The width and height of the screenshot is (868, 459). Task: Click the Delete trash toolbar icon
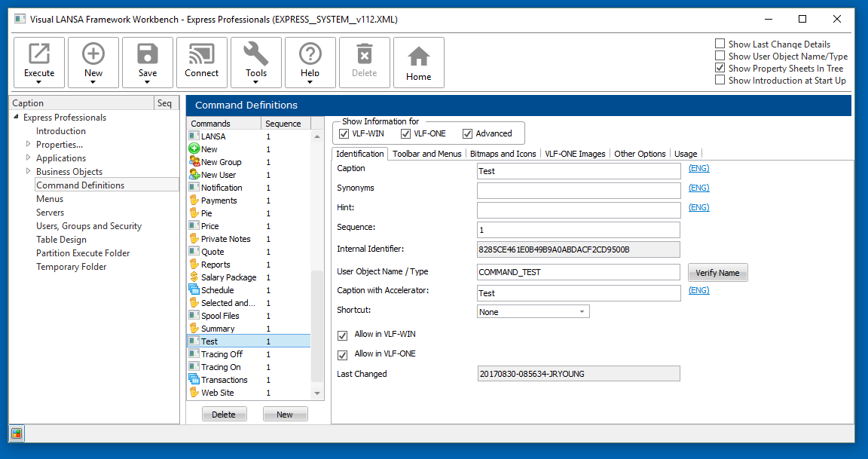364,54
